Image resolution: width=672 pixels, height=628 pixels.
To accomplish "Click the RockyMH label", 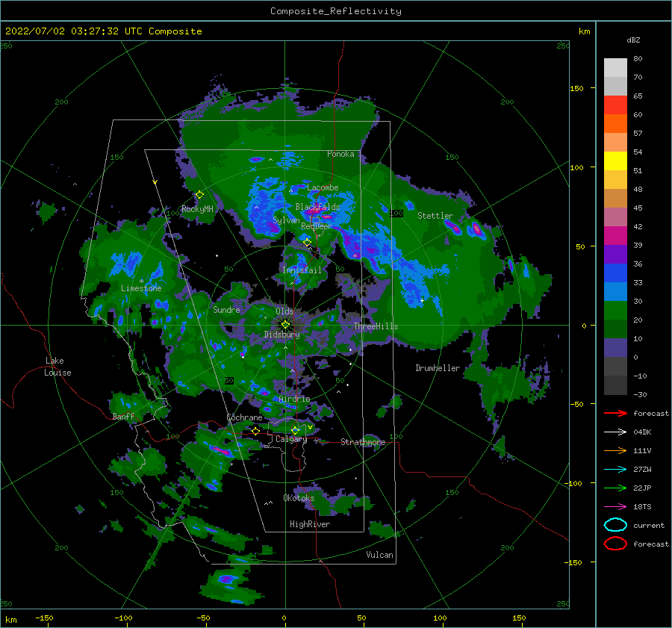I will tap(197, 209).
